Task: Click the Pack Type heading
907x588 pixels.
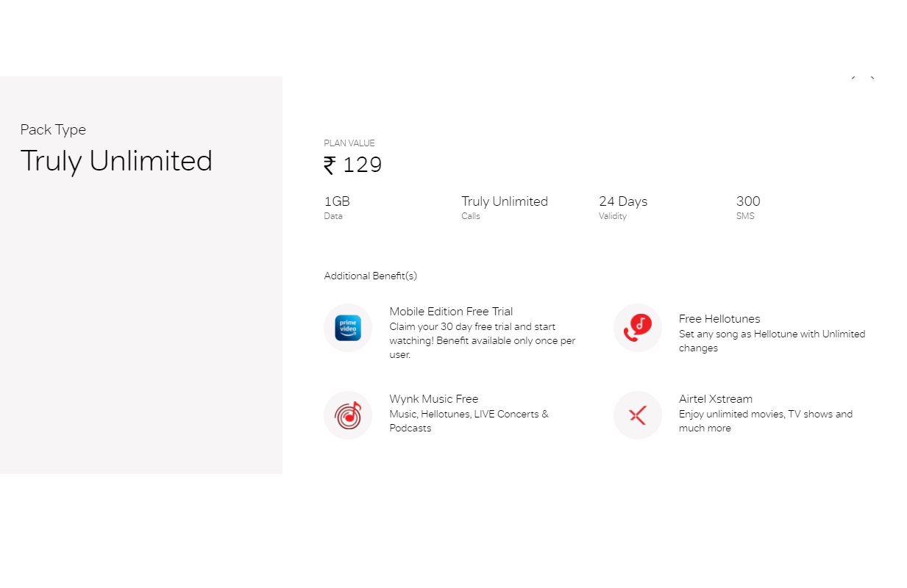Action: (x=53, y=129)
